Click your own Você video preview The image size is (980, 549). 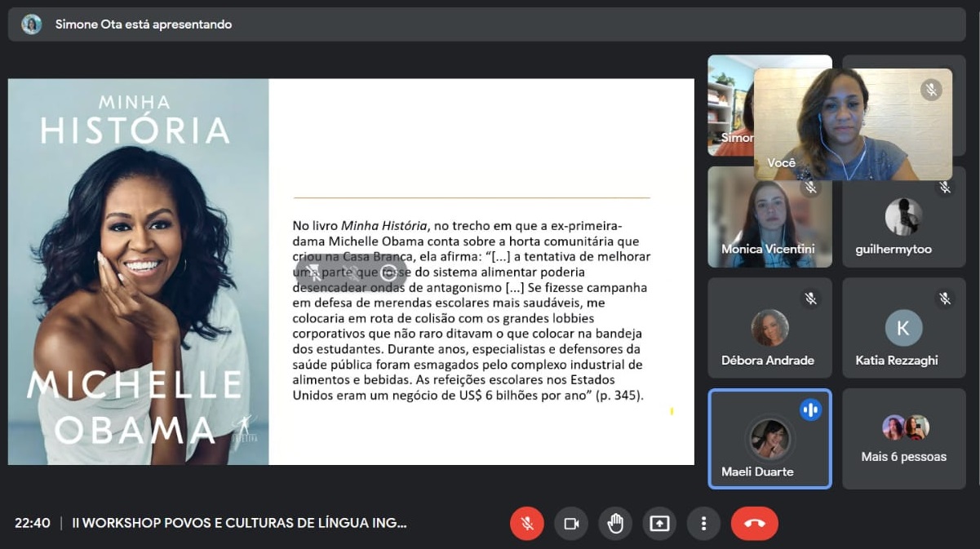coord(853,124)
